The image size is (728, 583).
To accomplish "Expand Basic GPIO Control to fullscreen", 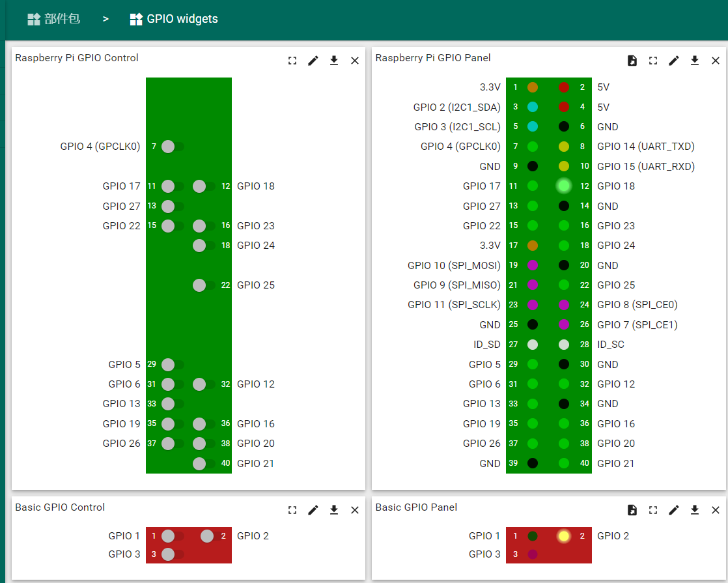I will [x=292, y=510].
